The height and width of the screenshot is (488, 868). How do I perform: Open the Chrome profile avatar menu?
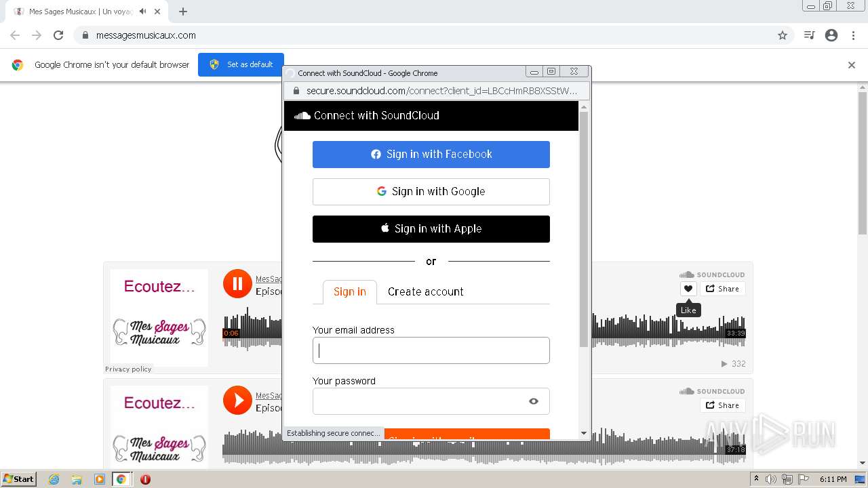click(831, 35)
